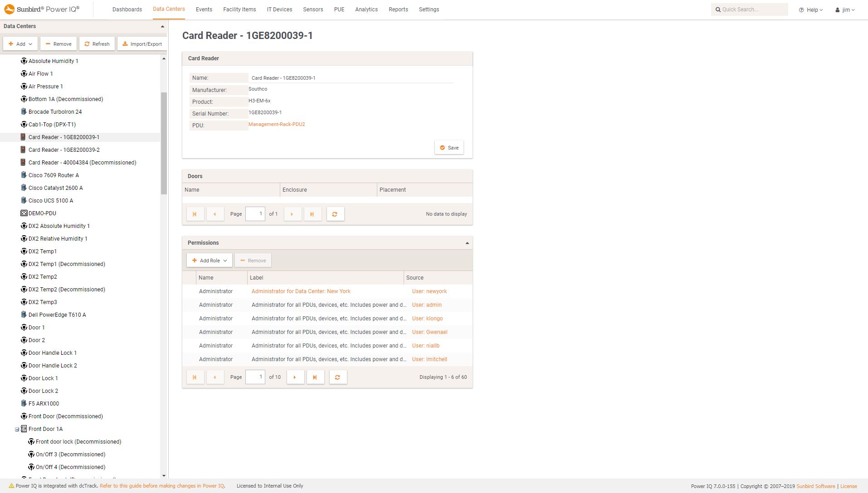Jump to the last page of Permissions
The image size is (868, 493).
pos(316,377)
